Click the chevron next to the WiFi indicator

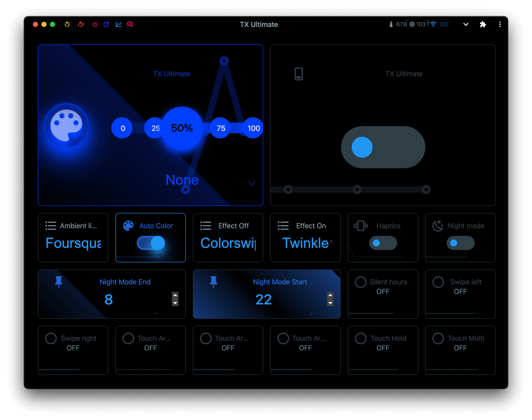point(465,24)
